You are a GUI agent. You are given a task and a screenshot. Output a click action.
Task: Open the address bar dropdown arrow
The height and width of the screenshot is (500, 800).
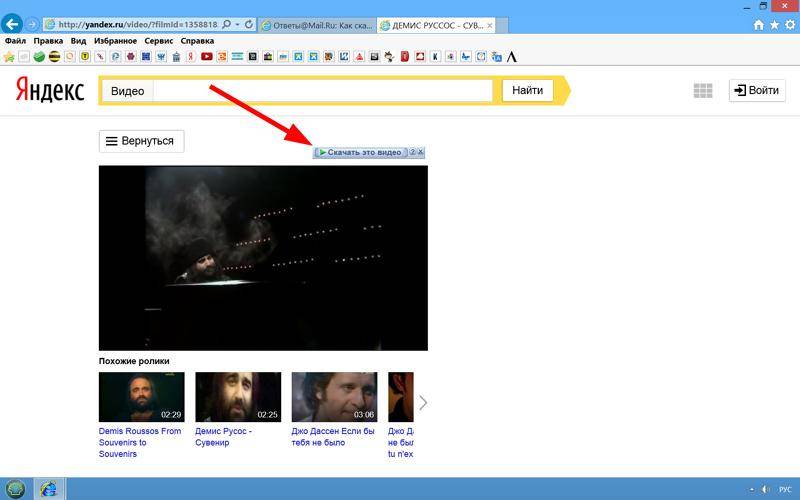click(237, 24)
